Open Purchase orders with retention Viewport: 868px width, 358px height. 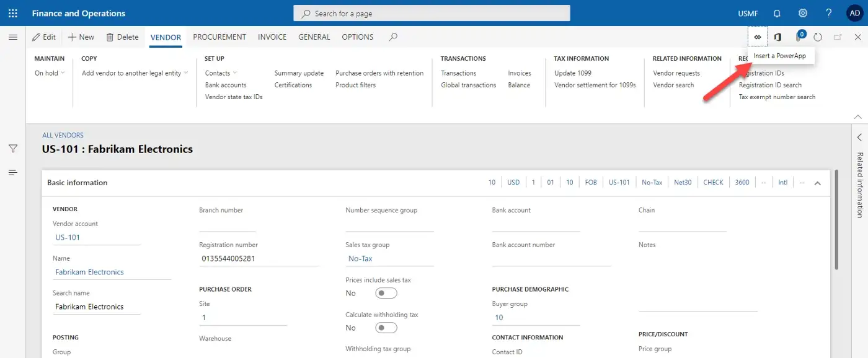tap(379, 73)
